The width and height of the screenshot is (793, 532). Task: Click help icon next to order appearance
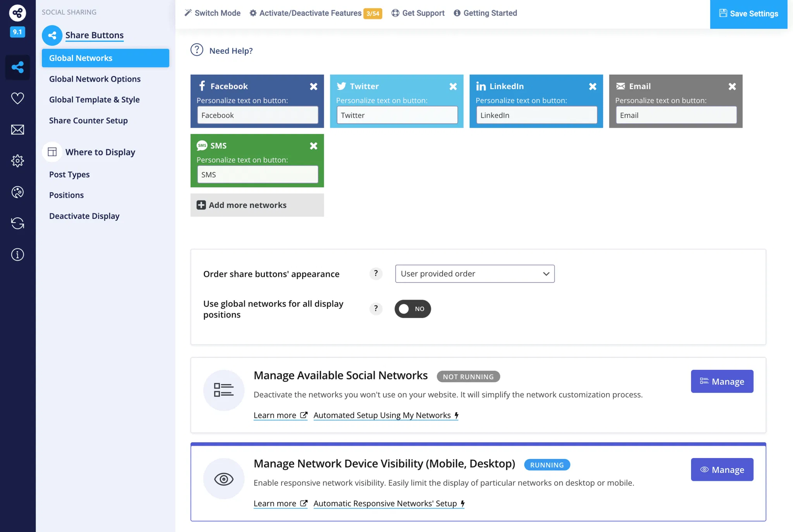(x=376, y=274)
